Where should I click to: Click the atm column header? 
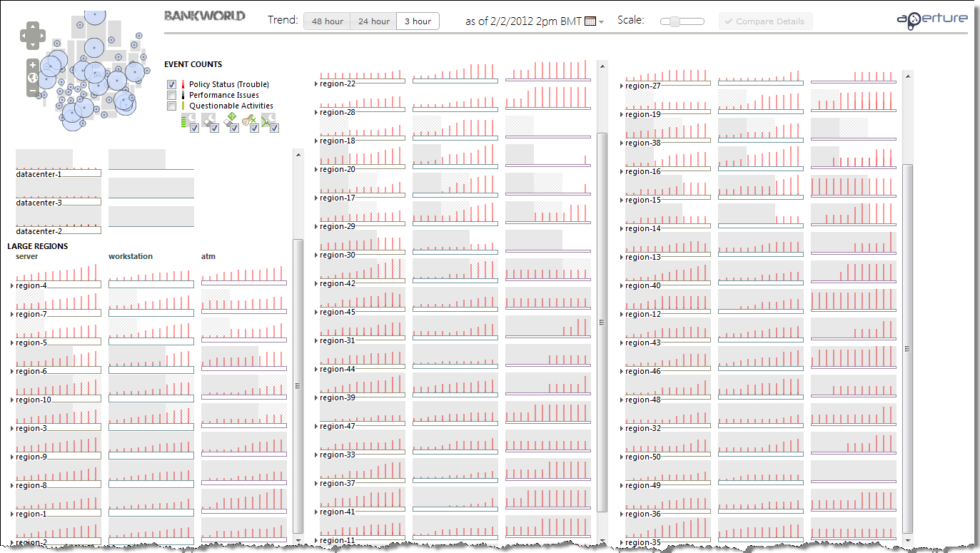(208, 256)
